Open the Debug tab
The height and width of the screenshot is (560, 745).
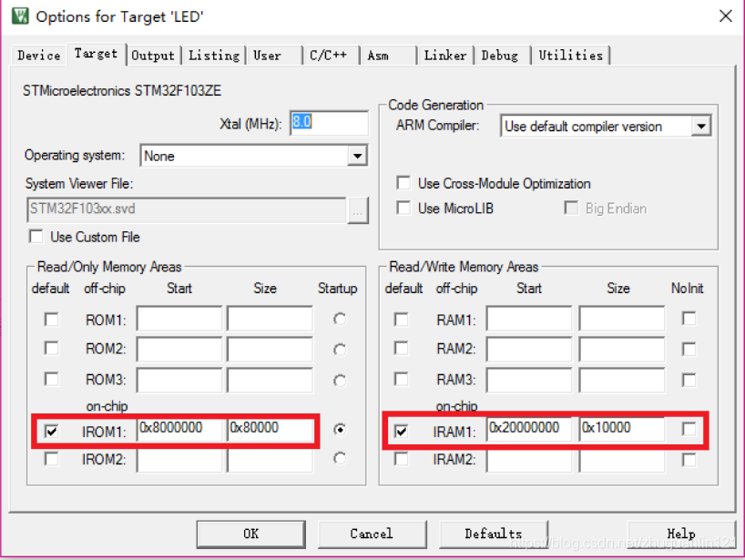pos(502,56)
